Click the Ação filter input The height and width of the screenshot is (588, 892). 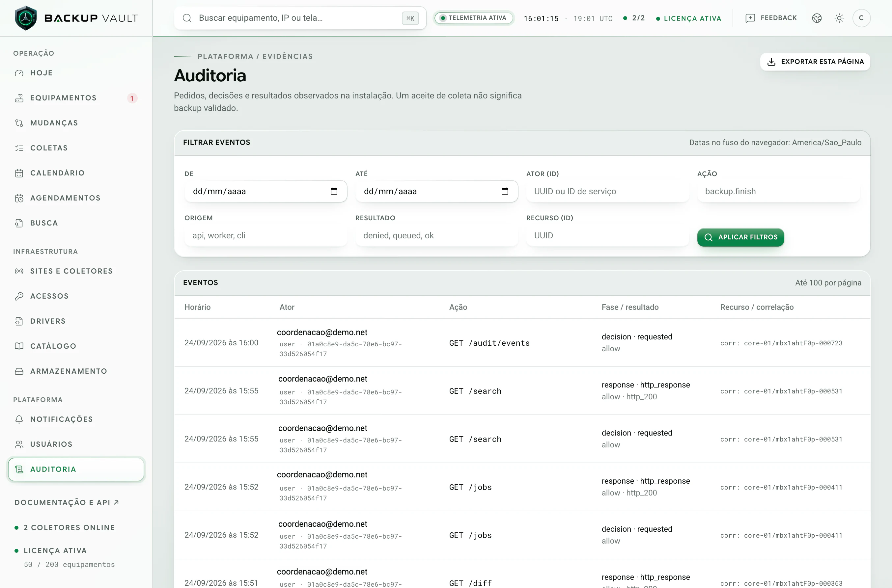[x=778, y=191]
